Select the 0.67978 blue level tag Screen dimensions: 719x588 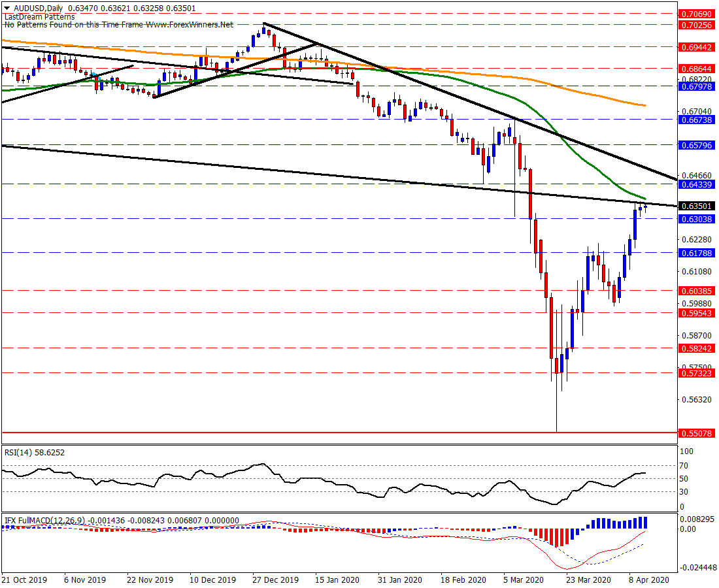(x=697, y=87)
